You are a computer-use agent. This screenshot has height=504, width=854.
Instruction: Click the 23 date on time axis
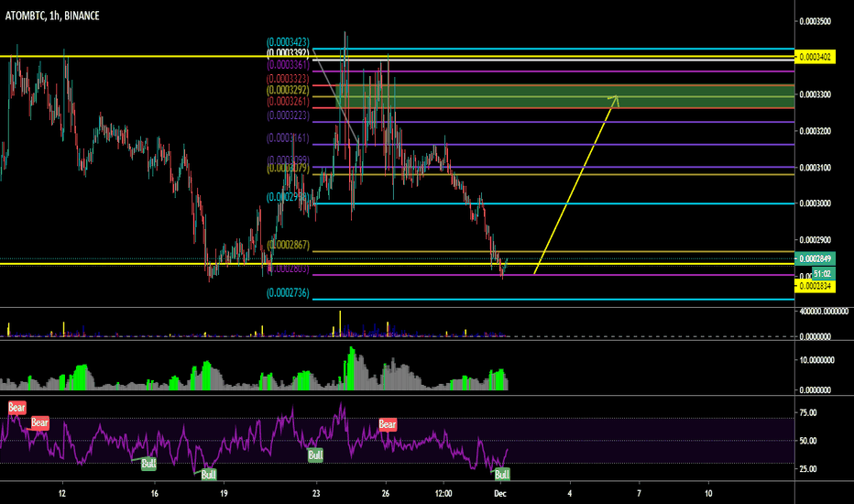[316, 494]
